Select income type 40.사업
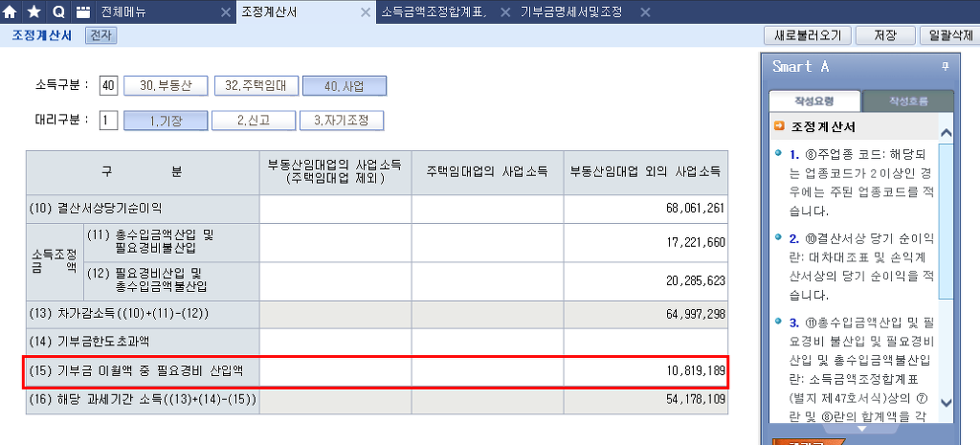The width and height of the screenshot is (980, 445). click(345, 86)
